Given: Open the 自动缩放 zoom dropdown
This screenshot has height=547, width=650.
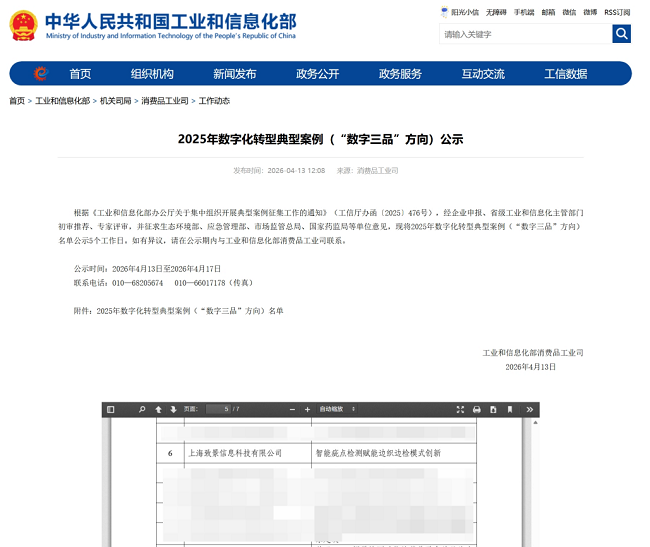Looking at the screenshot, I should pyautogui.click(x=337, y=409).
